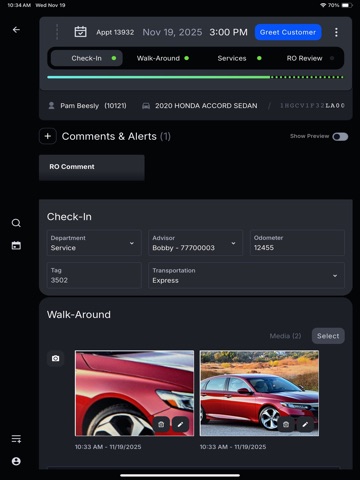Retake the full-car photo via its camera icon
Viewport: 360px width, 480px height.
point(286,424)
